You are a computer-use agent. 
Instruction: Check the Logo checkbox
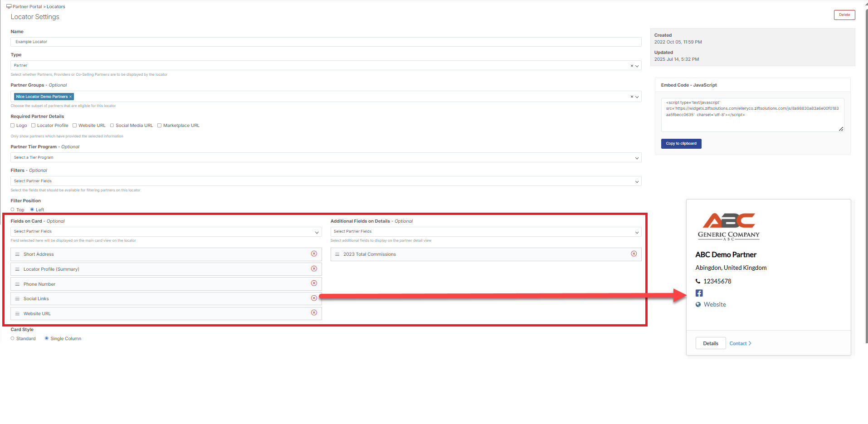point(13,126)
